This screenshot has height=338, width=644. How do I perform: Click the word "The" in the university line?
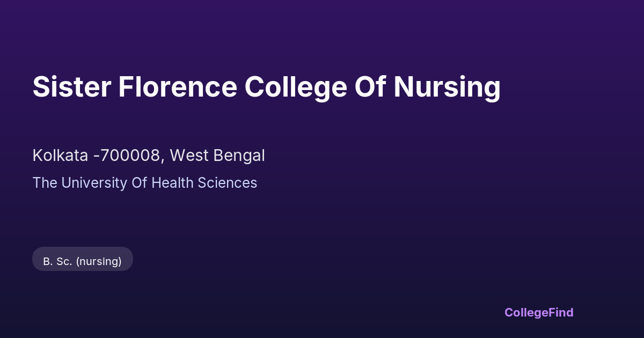coord(45,183)
